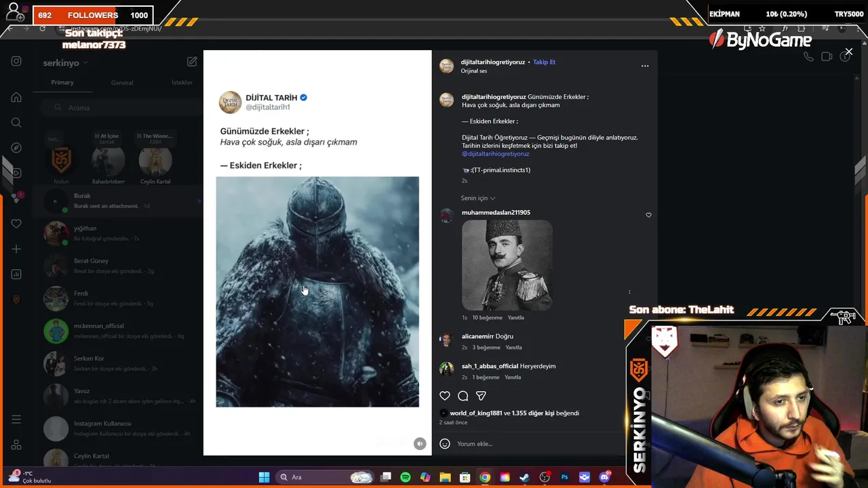Start video call from chat header
Screen dimensions: 868x488
tap(827, 57)
